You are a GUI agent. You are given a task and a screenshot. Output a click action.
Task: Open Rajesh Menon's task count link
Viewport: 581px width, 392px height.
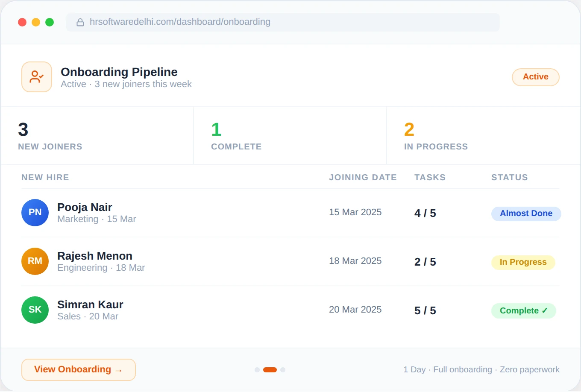425,262
